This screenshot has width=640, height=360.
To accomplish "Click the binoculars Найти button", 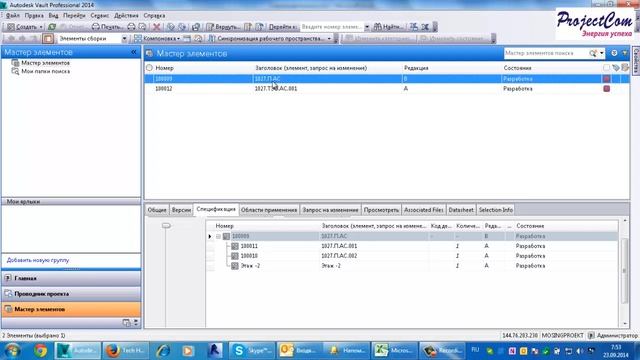I will pyautogui.click(x=388, y=27).
